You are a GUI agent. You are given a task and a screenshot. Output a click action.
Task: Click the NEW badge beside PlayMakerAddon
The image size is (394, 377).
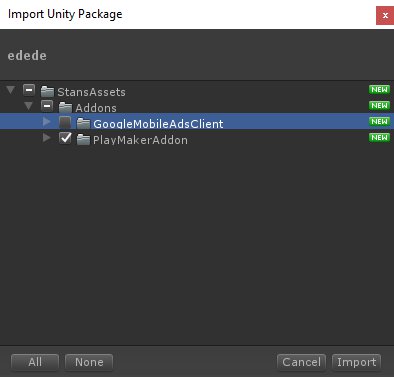pyautogui.click(x=379, y=137)
